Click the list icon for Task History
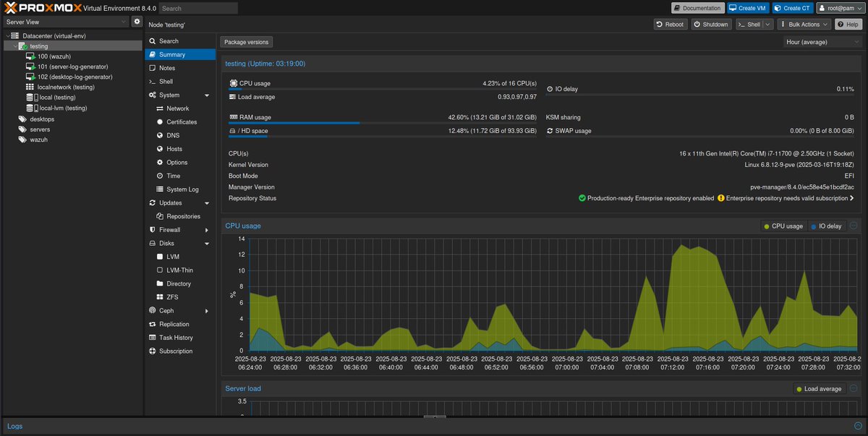 click(153, 338)
